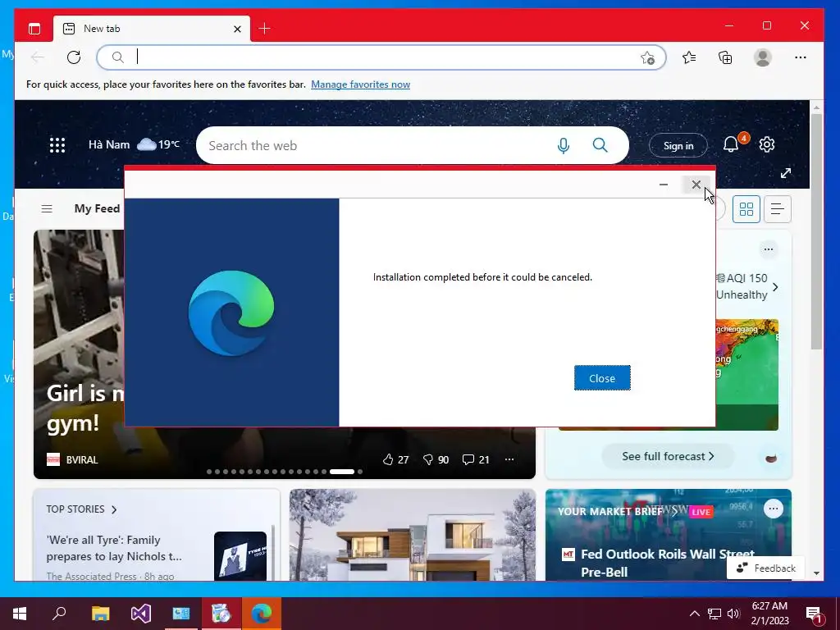Open comments on the BVIRAL story
The height and width of the screenshot is (630, 840).
(476, 459)
